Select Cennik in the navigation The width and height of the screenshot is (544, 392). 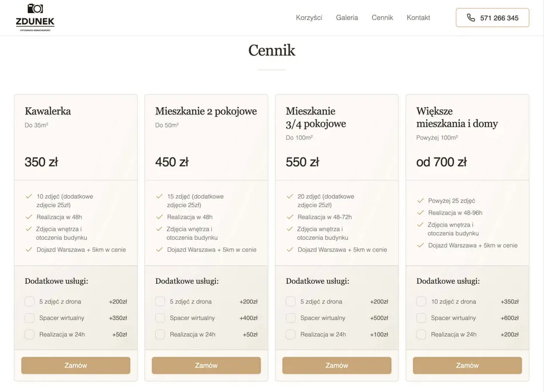click(382, 18)
